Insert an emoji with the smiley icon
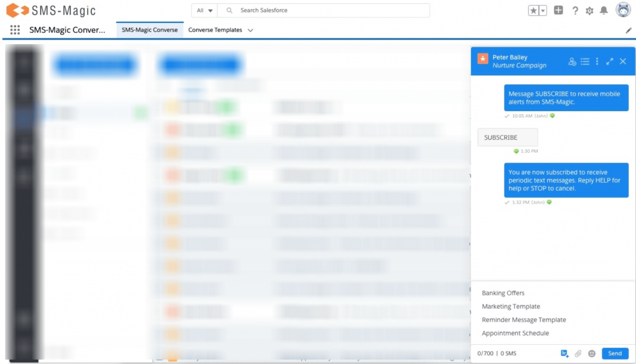Image resolution: width=636 pixels, height=364 pixels. 593,353
